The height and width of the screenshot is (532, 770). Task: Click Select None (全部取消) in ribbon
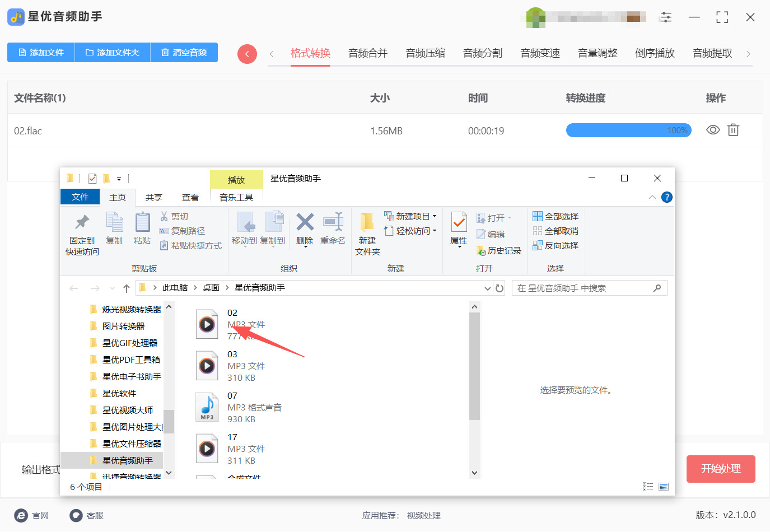point(556,231)
